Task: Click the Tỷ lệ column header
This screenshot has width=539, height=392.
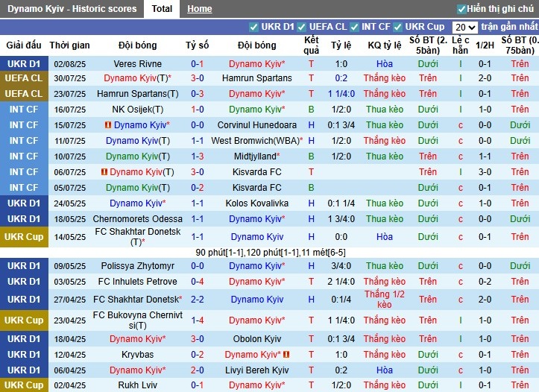Action: point(341,45)
